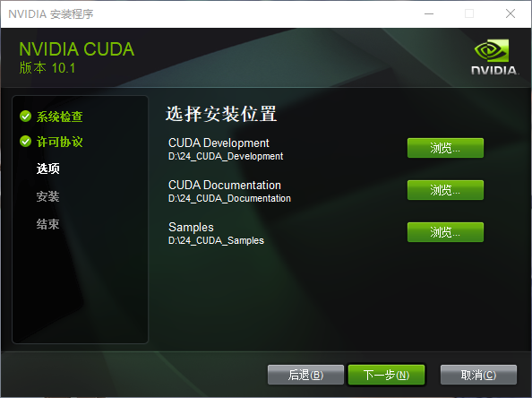
Task: Click green checkmark beside 许可协议
Action: (x=25, y=142)
